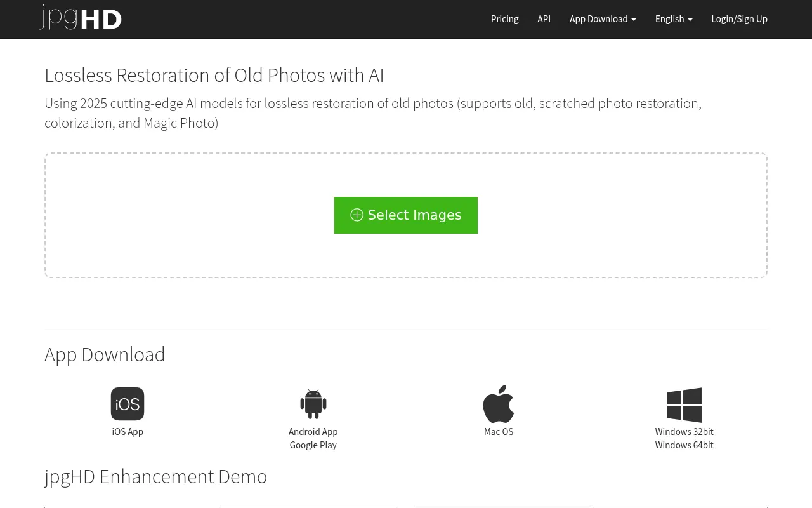The height and width of the screenshot is (508, 812).
Task: Click the Mac OS label
Action: coord(498,431)
